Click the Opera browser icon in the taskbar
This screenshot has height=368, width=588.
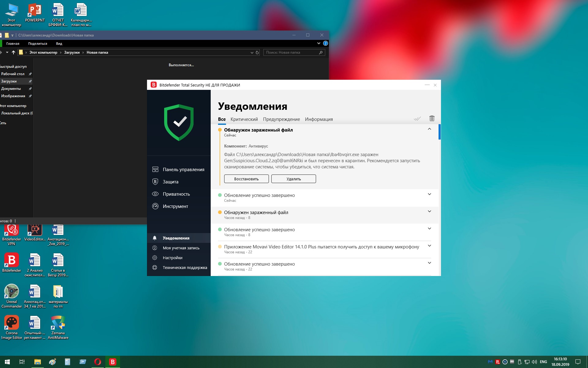98,362
